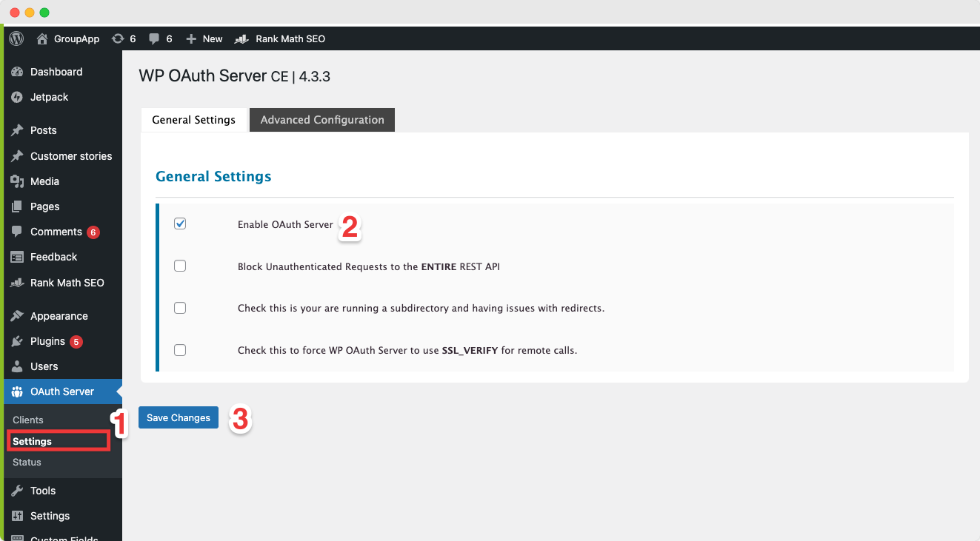This screenshot has width=980, height=541.
Task: Click the SSL_VERIFY option label text
Action: tap(407, 350)
